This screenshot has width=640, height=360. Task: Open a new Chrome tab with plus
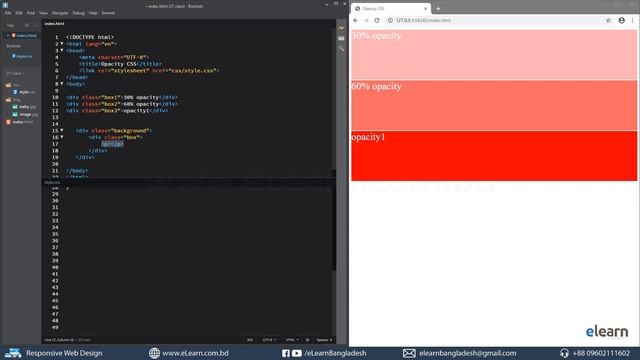coord(438,9)
